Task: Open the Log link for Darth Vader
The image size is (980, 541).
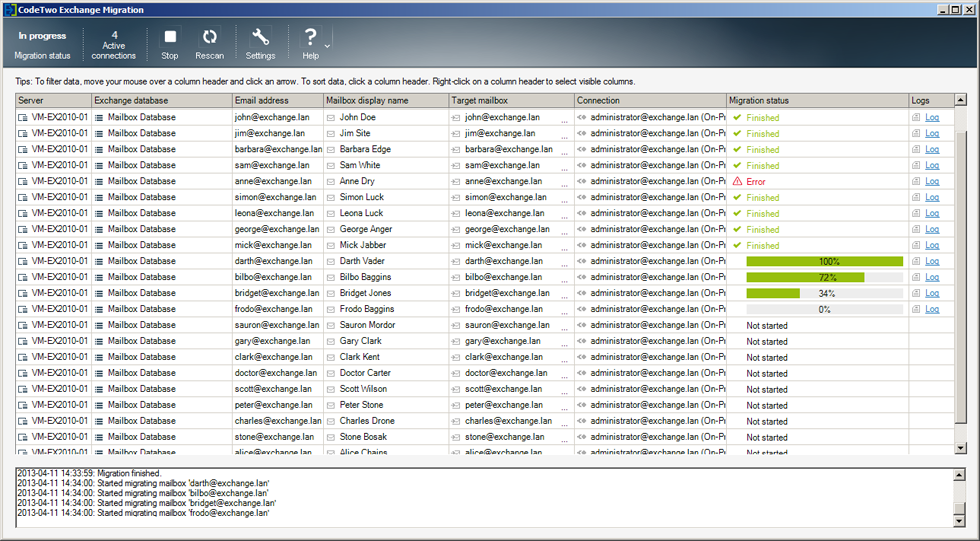Action: tap(932, 262)
